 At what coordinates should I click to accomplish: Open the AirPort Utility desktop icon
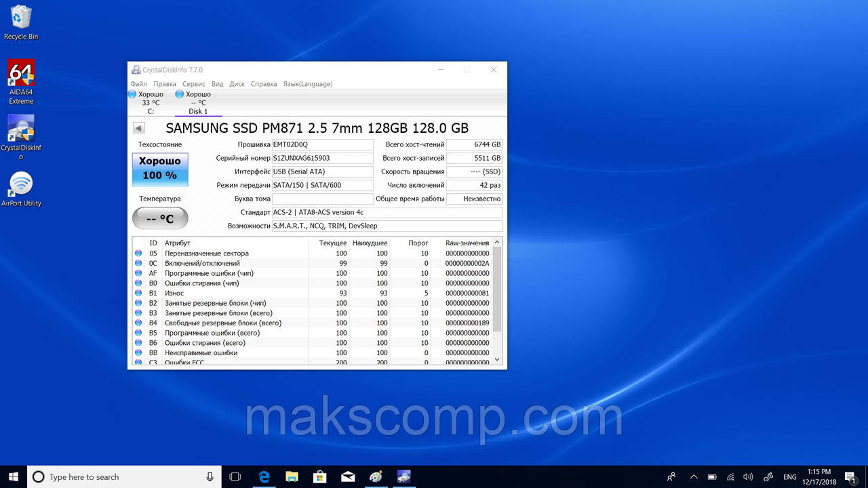(x=21, y=189)
